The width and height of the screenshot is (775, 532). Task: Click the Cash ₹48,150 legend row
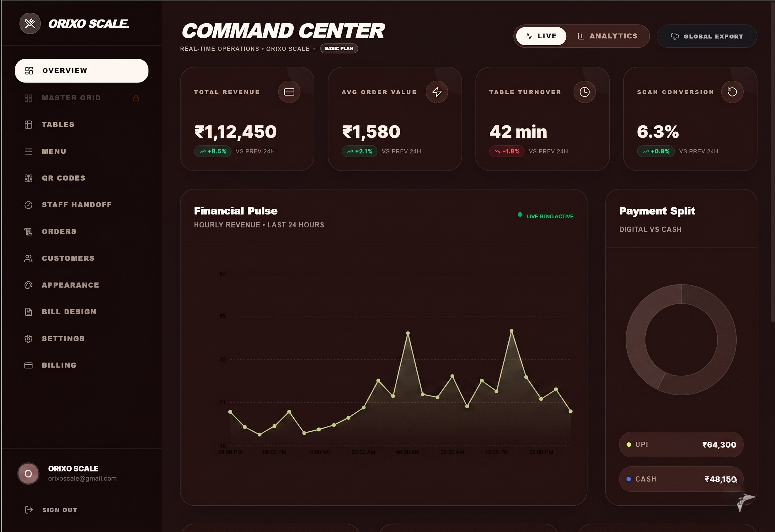681,479
